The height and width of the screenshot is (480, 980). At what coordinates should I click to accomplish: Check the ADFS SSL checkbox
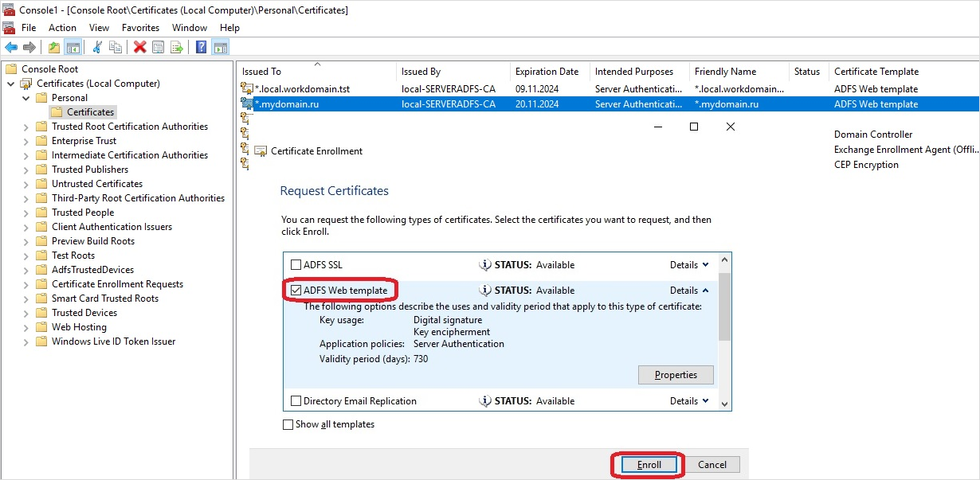(296, 265)
